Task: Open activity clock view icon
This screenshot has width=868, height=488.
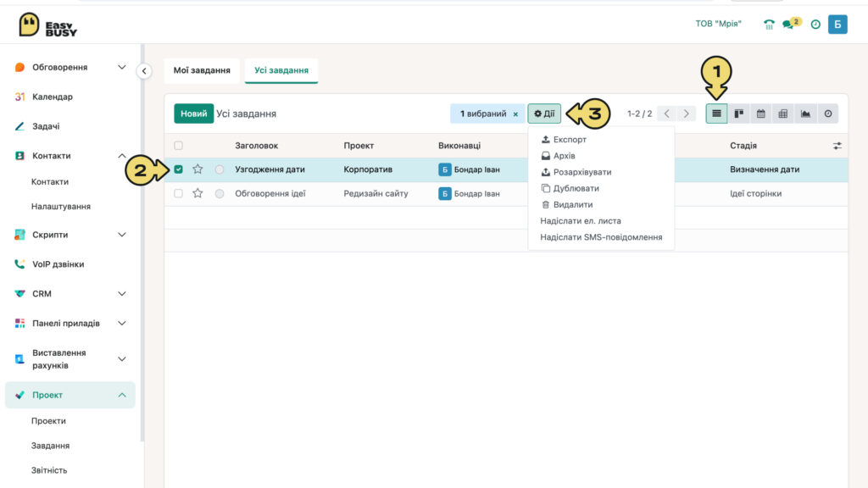Action: [827, 114]
